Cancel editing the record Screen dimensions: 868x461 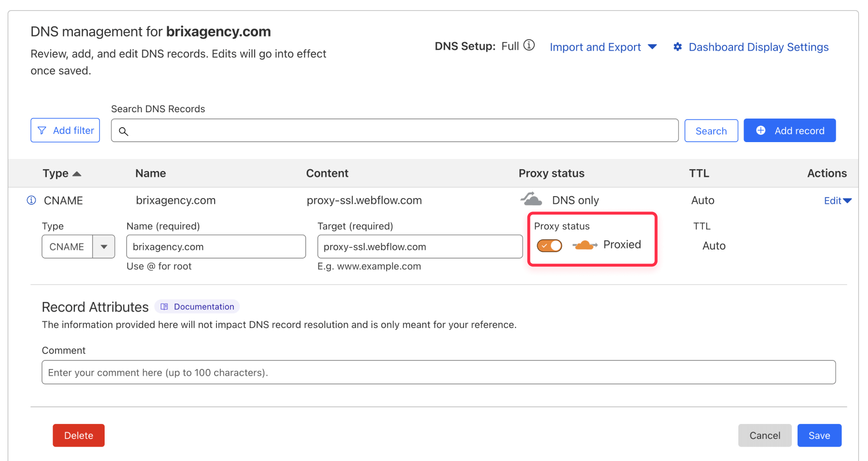pos(764,435)
